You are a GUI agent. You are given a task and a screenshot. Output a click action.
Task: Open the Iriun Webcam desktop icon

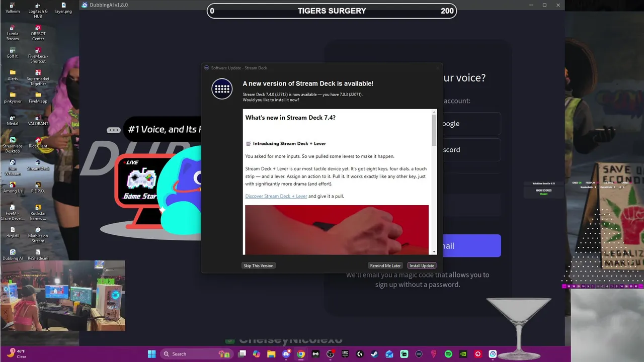pyautogui.click(x=13, y=167)
